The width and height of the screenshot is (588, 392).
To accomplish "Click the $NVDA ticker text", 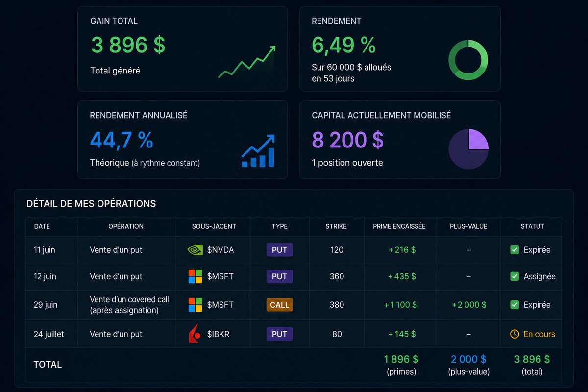I will [220, 250].
